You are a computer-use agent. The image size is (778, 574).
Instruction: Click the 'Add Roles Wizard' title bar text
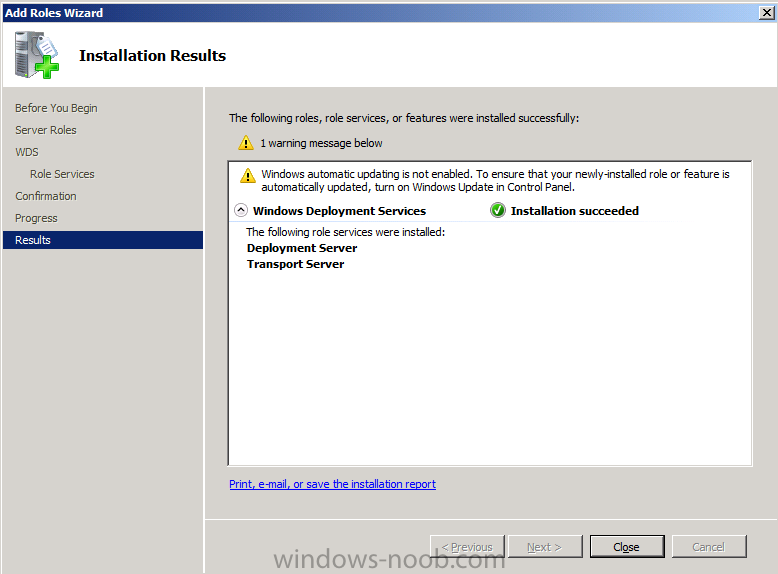click(x=54, y=13)
